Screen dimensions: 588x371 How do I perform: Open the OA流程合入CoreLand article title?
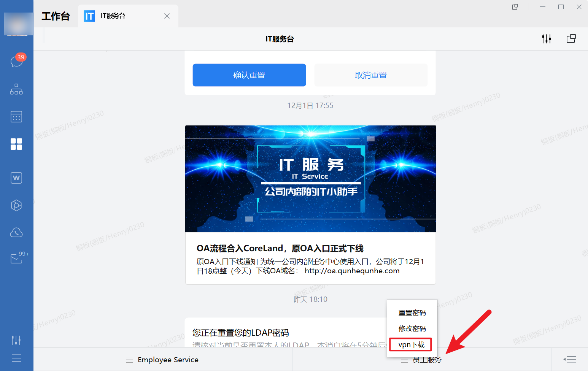(280, 249)
